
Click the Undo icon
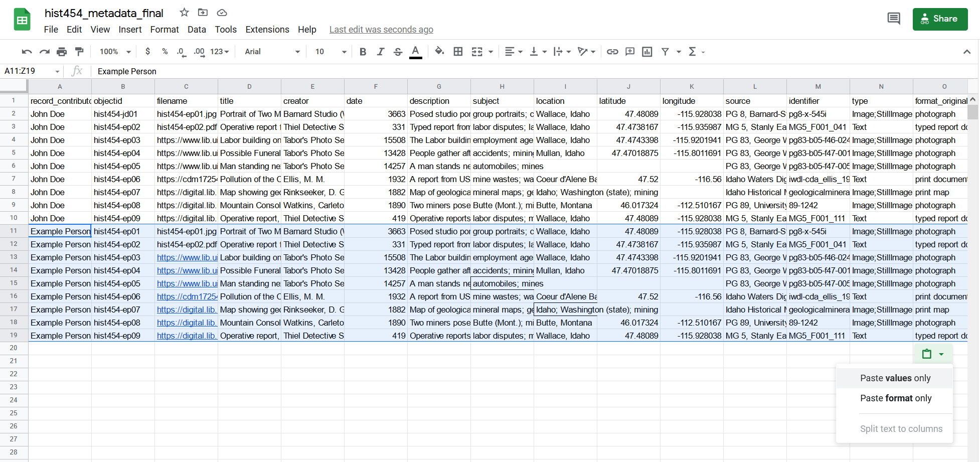[27, 52]
